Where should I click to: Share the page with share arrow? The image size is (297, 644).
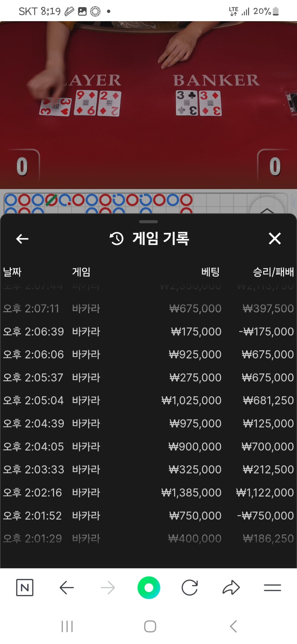coord(231,588)
